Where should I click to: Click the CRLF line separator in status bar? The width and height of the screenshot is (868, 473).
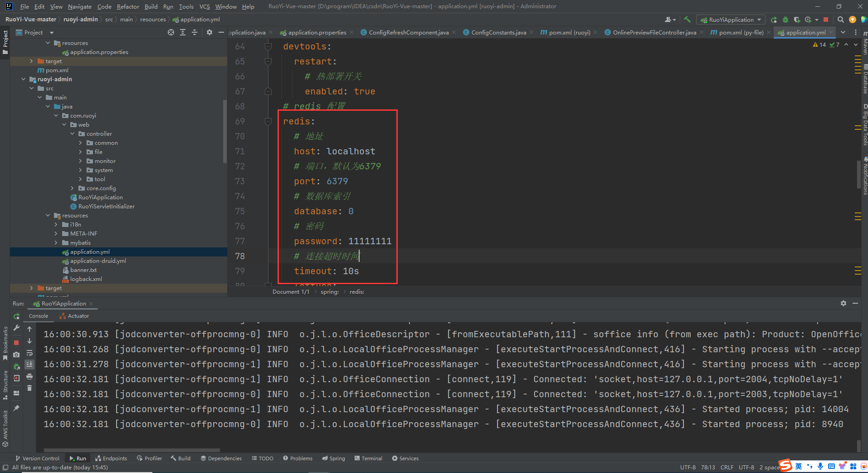tap(727, 467)
